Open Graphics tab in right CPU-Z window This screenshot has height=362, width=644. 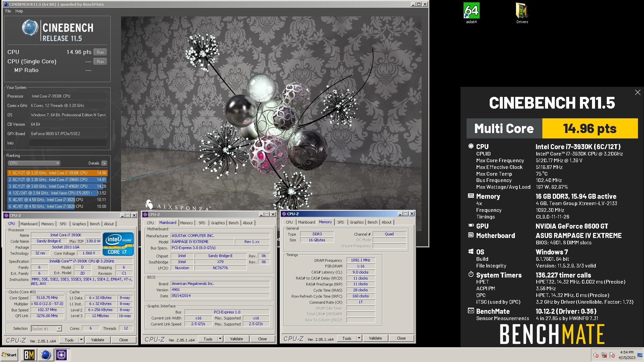[x=357, y=222]
